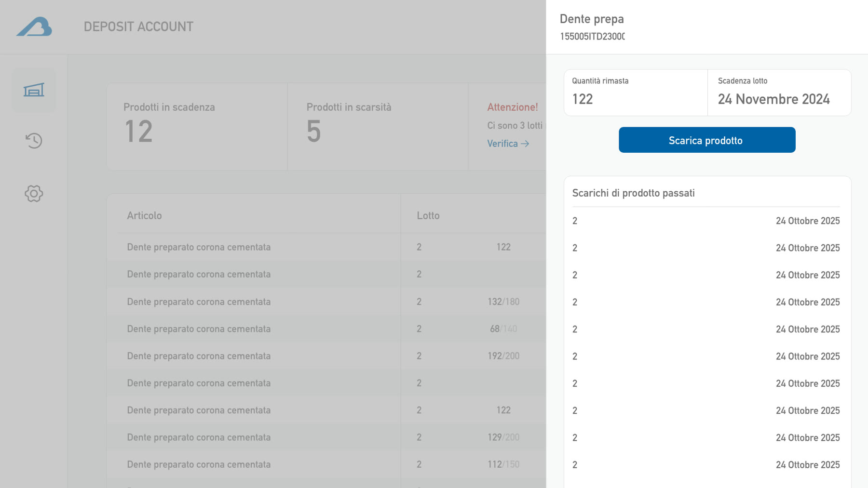The width and height of the screenshot is (868, 488).
Task: Click the Scarica prodotto button
Action: [x=707, y=140]
